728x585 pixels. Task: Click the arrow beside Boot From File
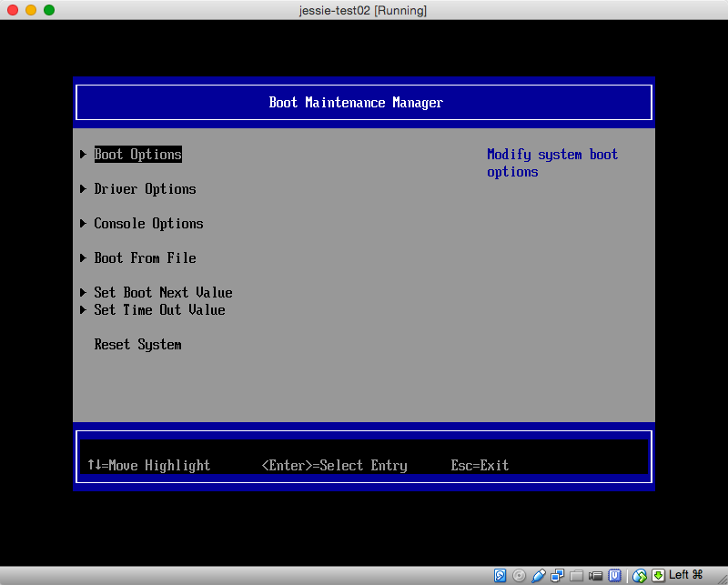(x=83, y=257)
